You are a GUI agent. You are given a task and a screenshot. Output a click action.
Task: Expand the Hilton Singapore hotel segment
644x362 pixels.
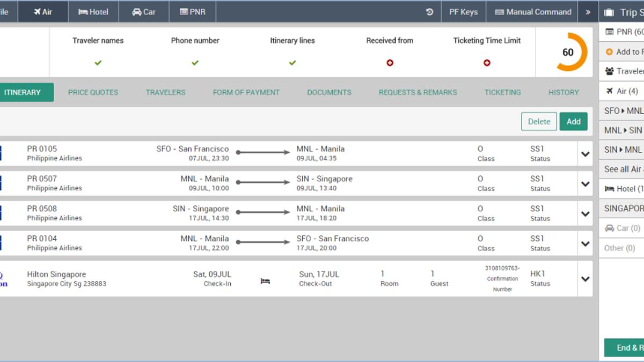(x=585, y=279)
